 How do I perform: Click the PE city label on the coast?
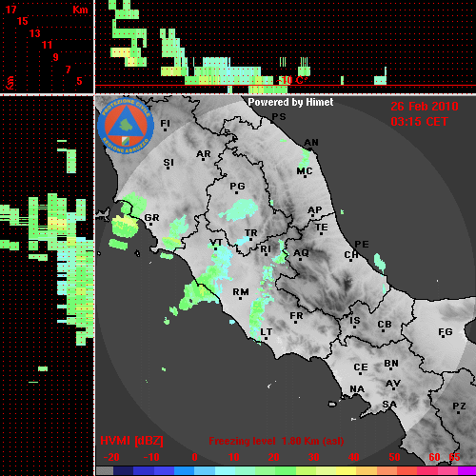click(362, 245)
